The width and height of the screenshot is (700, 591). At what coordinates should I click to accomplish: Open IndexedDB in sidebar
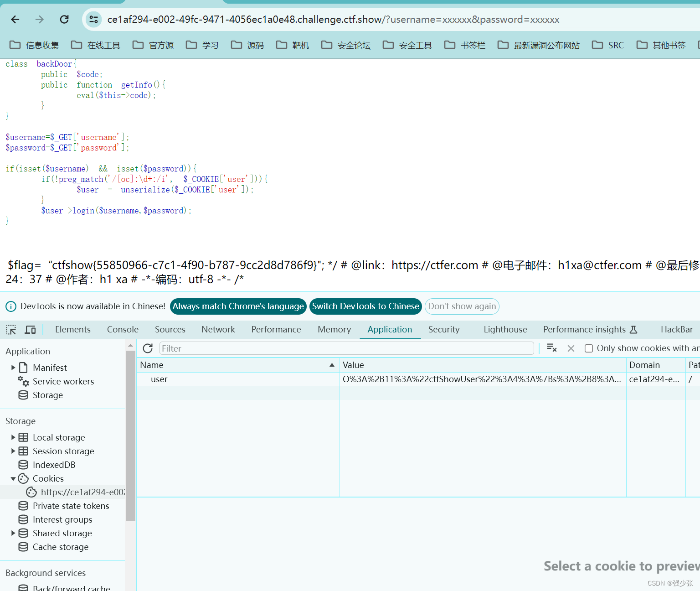pos(54,465)
